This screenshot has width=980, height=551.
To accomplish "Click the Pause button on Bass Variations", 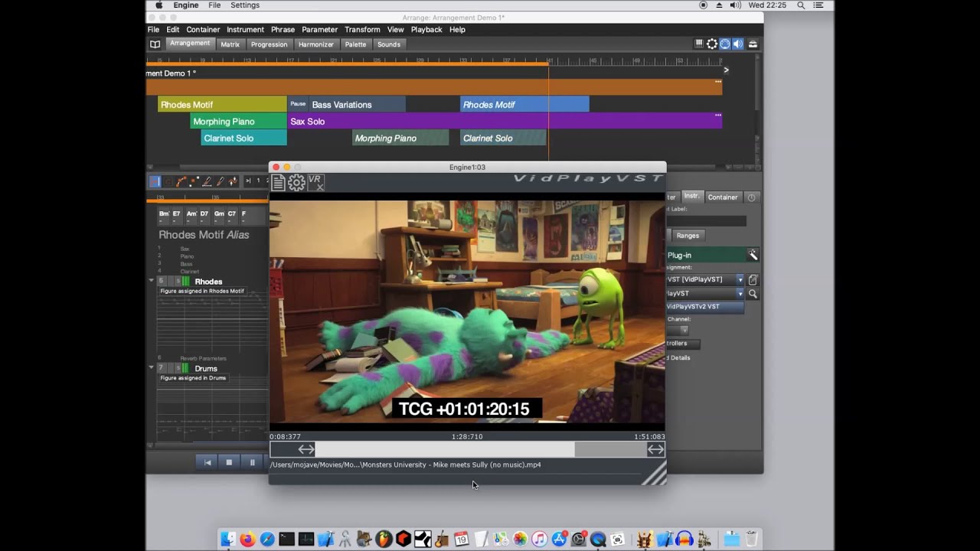I will point(298,104).
